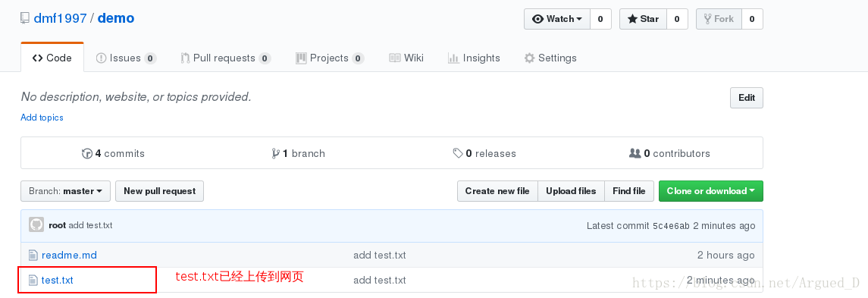Open the repository Settings tab
Viewport: 868px width, 298px height.
[x=550, y=58]
